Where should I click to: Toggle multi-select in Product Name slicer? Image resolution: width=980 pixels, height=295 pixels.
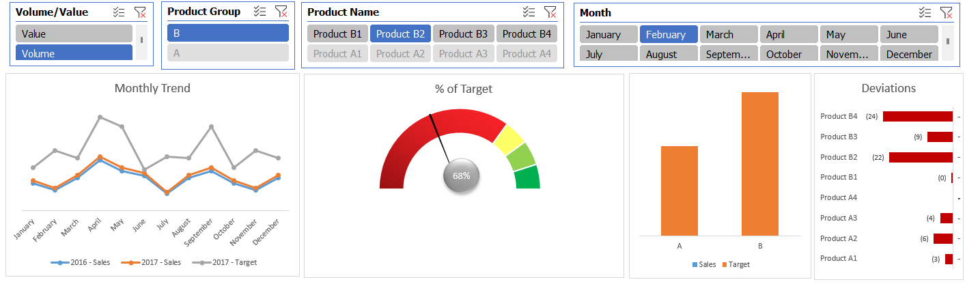click(529, 12)
